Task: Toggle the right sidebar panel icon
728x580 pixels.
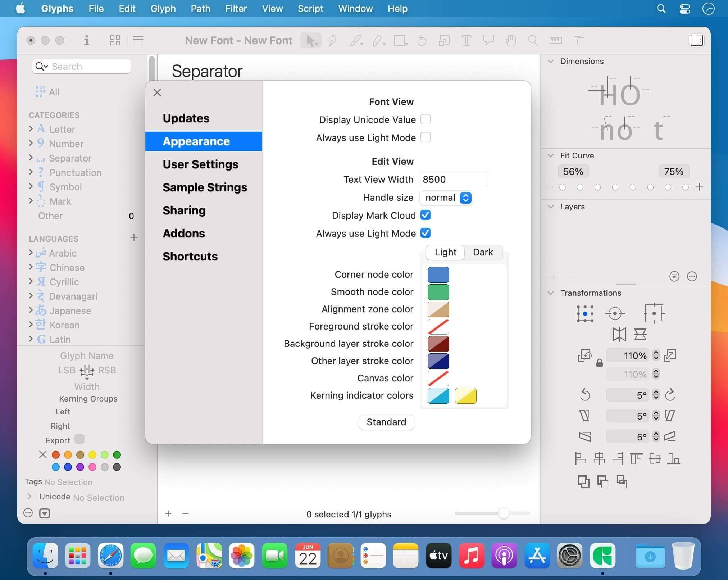Action: 696,40
